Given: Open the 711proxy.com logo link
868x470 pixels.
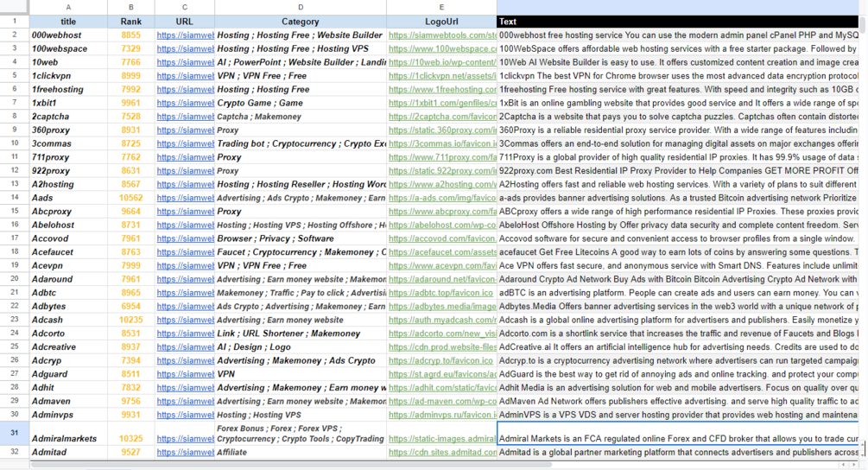Looking at the screenshot, I should pos(442,157).
